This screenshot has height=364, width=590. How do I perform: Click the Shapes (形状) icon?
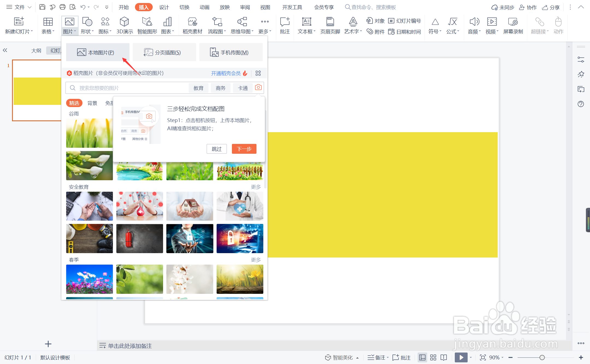click(x=87, y=22)
